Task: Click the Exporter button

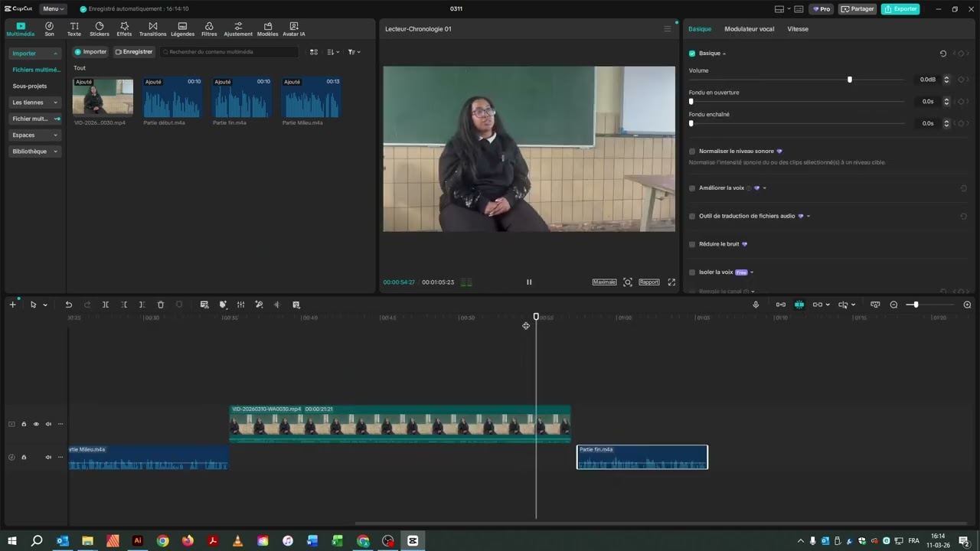Action: (900, 9)
